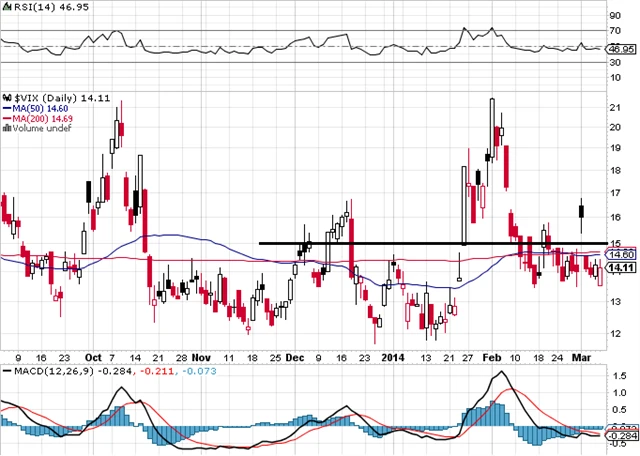This screenshot has width=640, height=456.
Task: Click the 14.11 last price tag
Action: point(621,267)
